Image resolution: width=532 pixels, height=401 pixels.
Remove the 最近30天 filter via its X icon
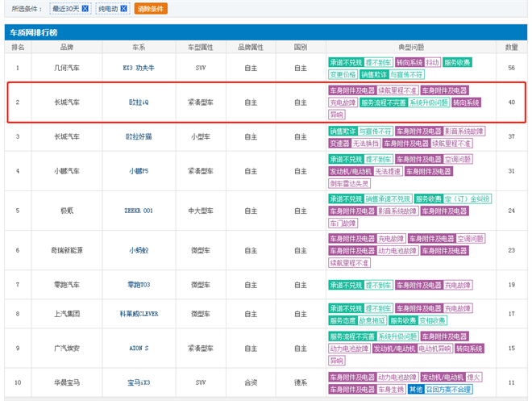[85, 9]
